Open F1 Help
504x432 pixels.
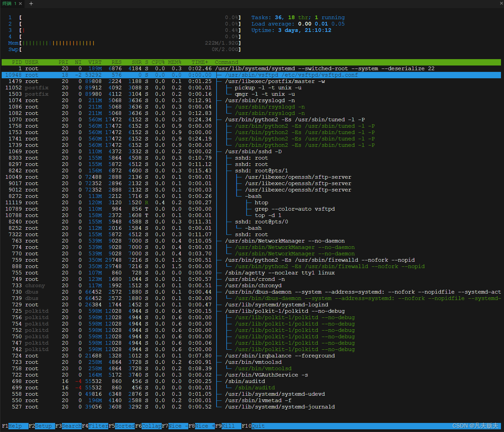point(15,426)
